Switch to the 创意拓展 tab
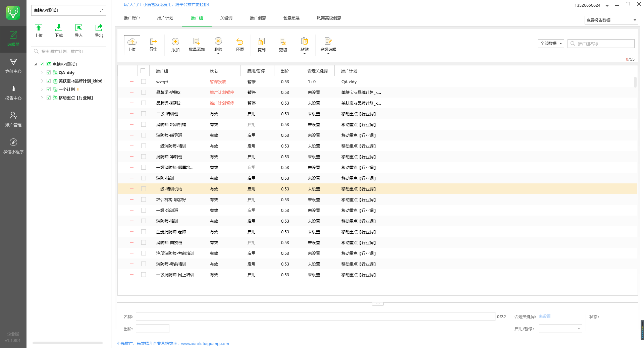 pos(291,18)
